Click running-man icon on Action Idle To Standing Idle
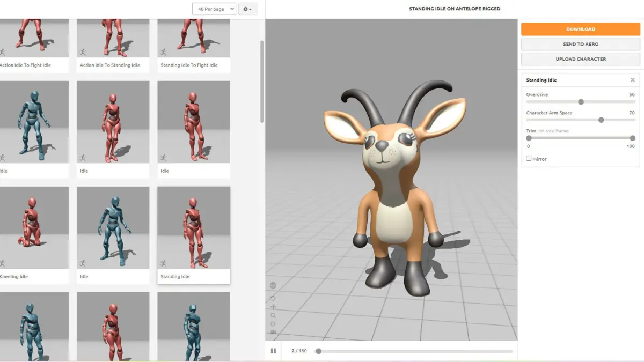This screenshot has width=644, height=362. point(82,52)
